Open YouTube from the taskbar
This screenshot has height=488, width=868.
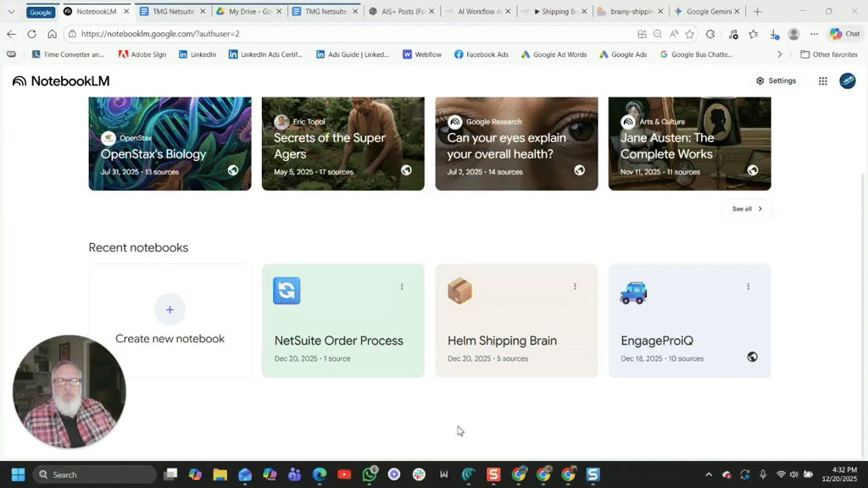tap(344, 474)
